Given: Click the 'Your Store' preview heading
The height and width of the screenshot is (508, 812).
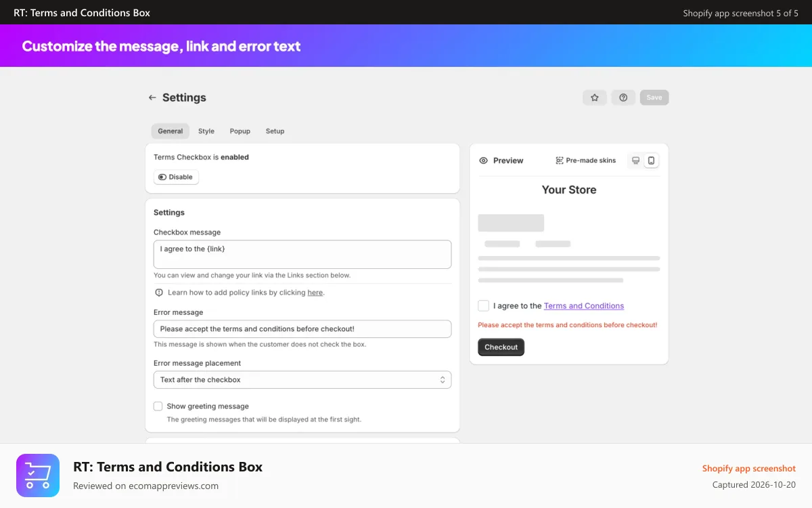Looking at the screenshot, I should point(569,190).
